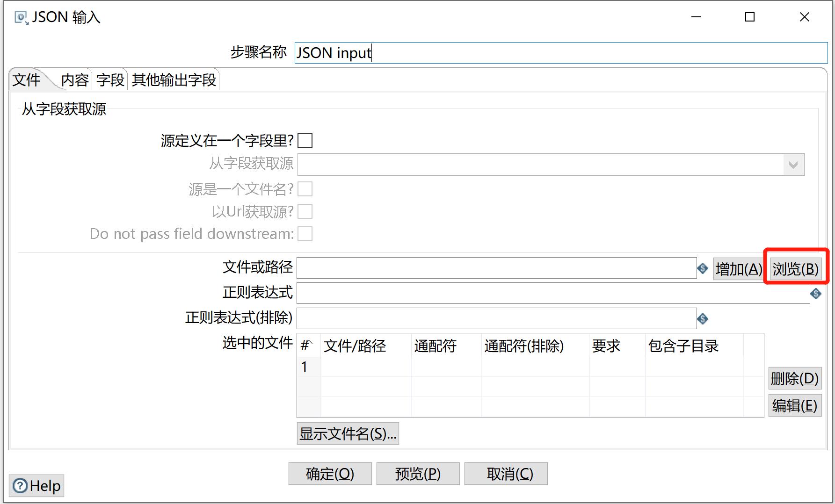The width and height of the screenshot is (835, 504).
Task: Click 编辑(E) edit button
Action: [x=795, y=405]
